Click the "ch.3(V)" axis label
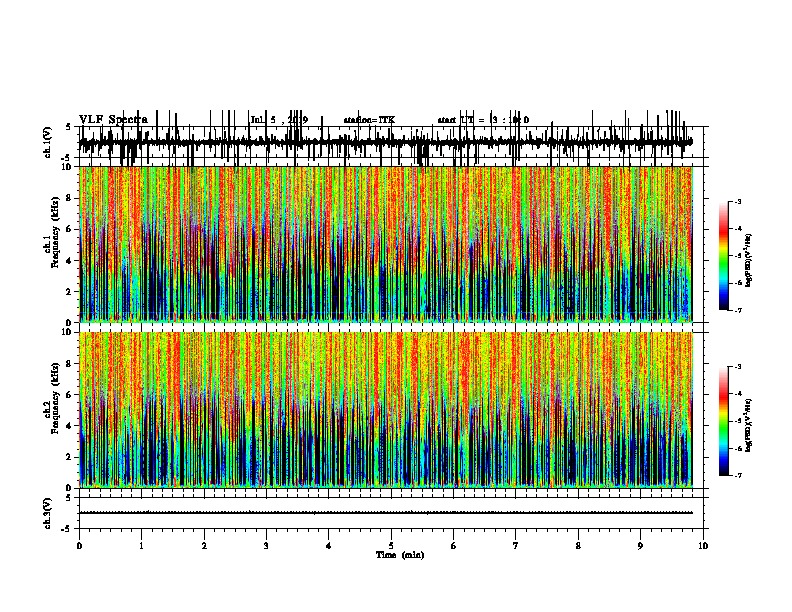This screenshot has width=792, height=612. pos(48,513)
